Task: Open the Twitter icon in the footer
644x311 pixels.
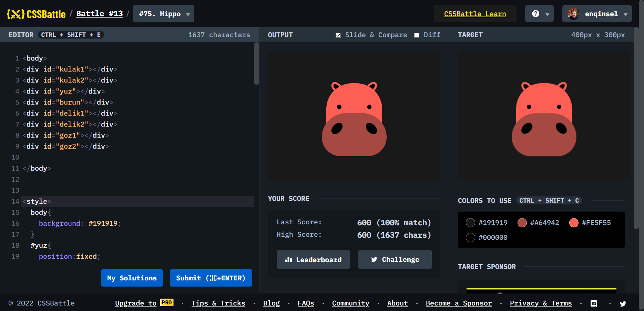Action: click(x=623, y=303)
